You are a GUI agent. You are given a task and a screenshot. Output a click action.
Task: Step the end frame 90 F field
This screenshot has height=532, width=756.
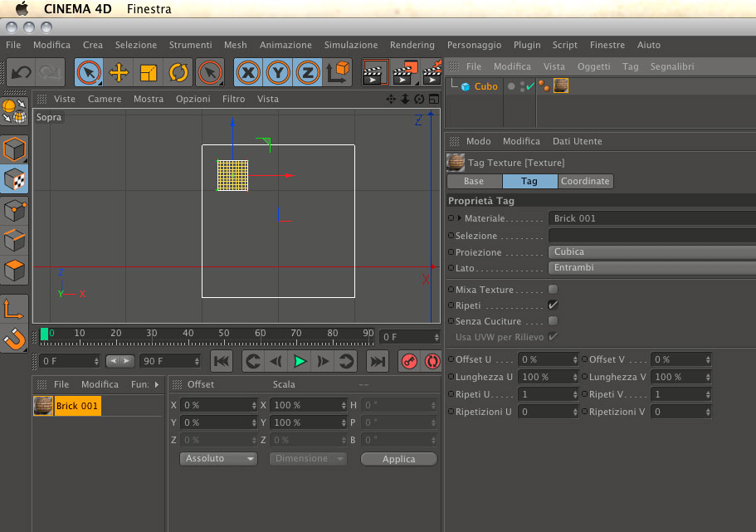[x=197, y=361]
